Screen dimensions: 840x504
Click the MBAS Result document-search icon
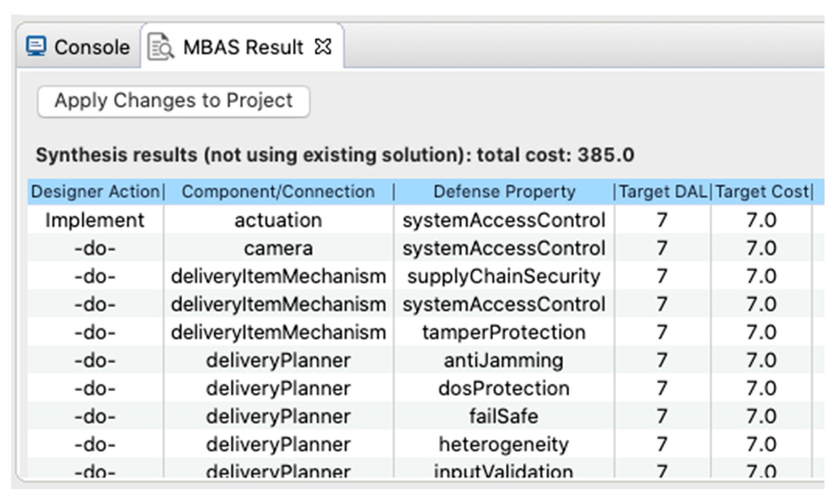click(160, 47)
